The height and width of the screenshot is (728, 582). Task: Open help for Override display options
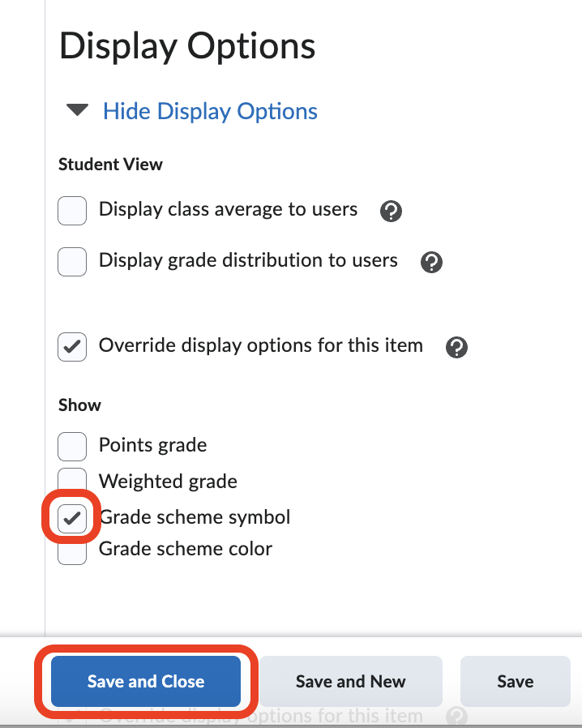tap(457, 348)
